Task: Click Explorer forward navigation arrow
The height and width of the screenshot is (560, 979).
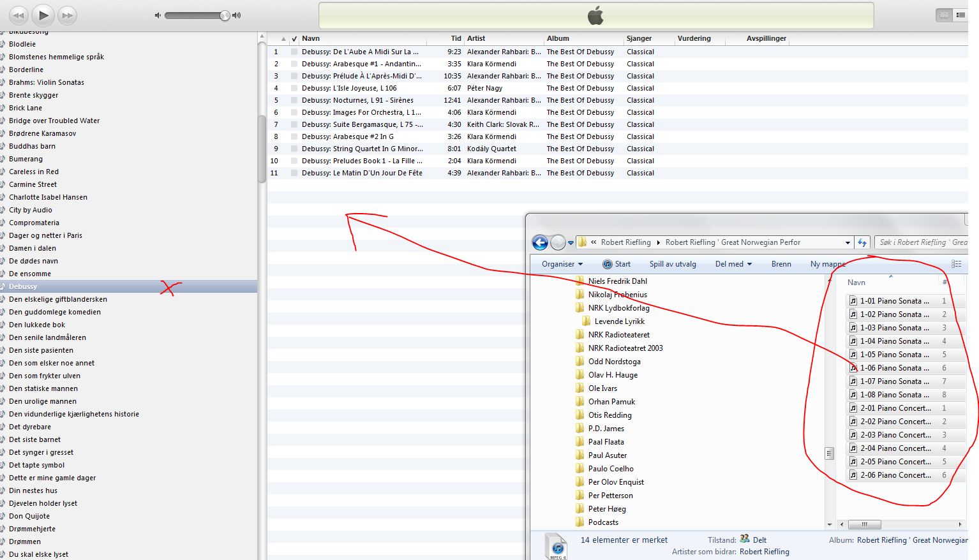Action: 558,242
